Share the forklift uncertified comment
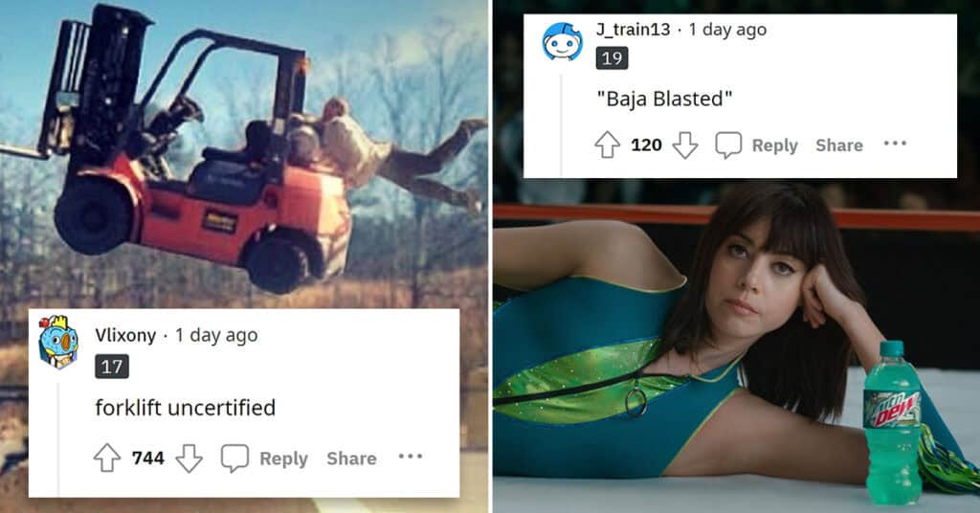The image size is (980, 513). 351,458
